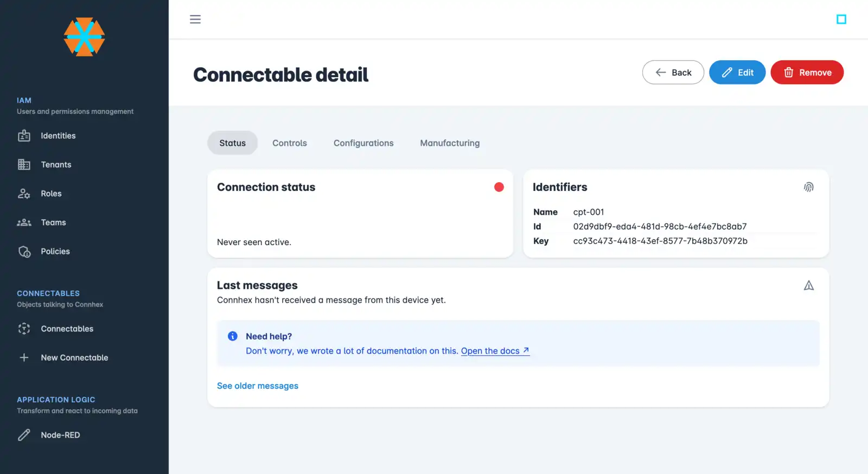
Task: Click the Last messages title
Action: [x=257, y=285]
